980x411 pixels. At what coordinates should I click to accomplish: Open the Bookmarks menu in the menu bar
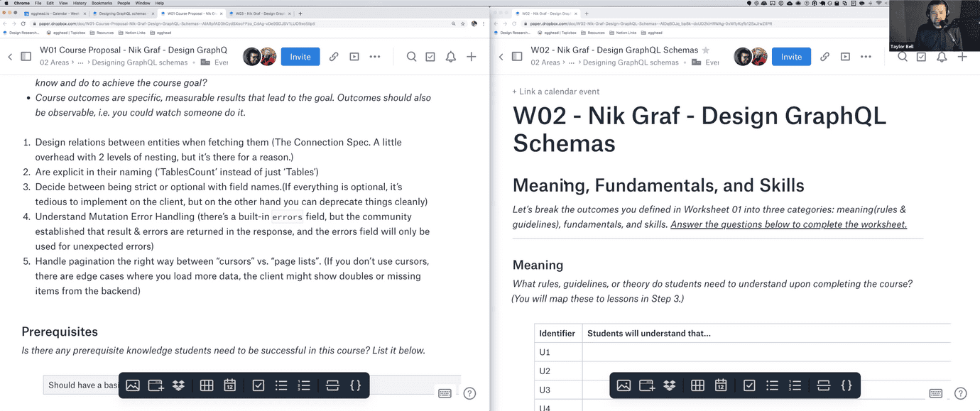click(102, 3)
